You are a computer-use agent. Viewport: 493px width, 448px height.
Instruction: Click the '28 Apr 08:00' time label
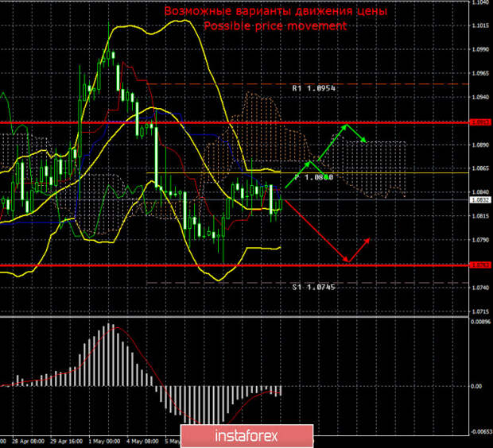[x=29, y=442]
